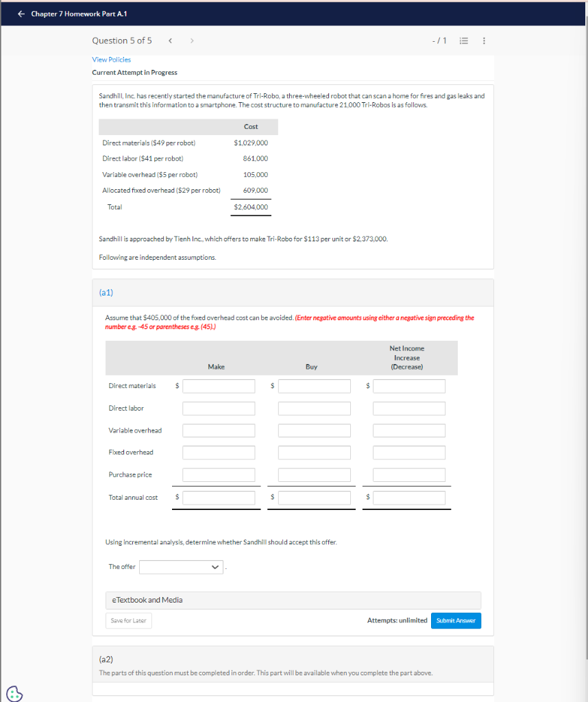Click the Purchase price Make input field
Image resolution: width=588 pixels, height=702 pixels.
click(219, 474)
